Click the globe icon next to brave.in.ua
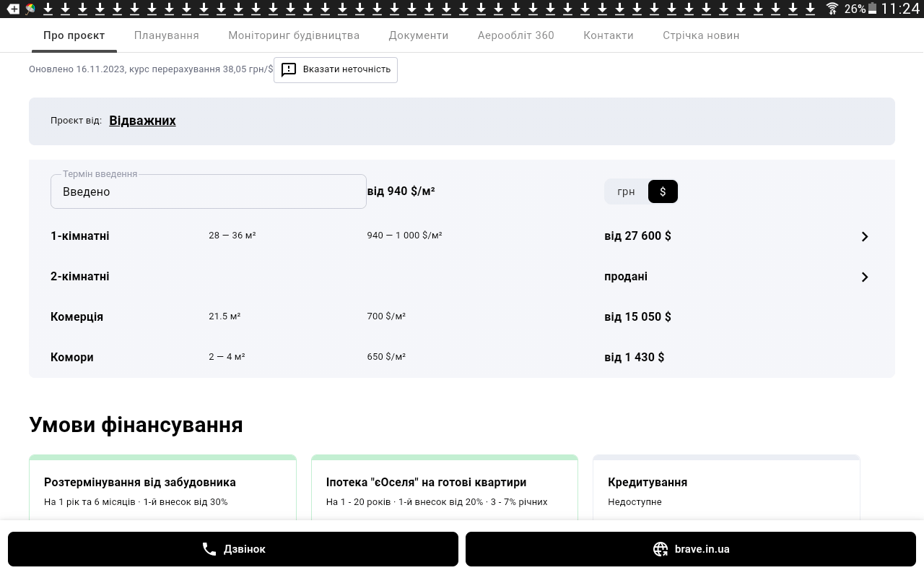The width and height of the screenshot is (924, 578). (x=660, y=549)
